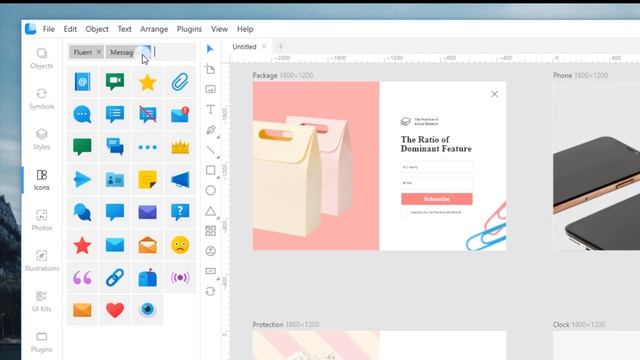Open the File menu
640x360 pixels.
click(x=49, y=29)
